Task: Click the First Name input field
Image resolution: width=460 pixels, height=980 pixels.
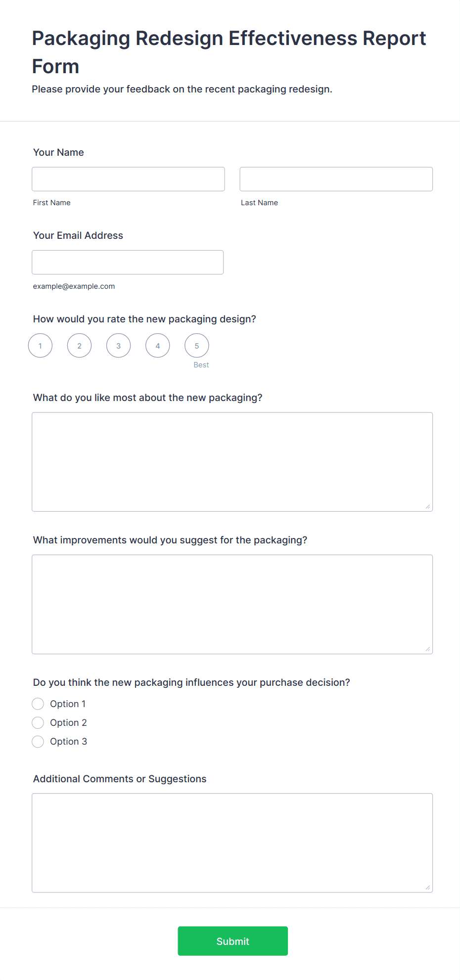Action: click(128, 179)
